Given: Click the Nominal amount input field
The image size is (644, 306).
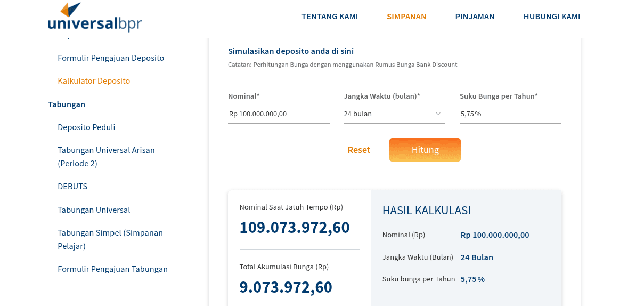Looking at the screenshot, I should coord(279,114).
